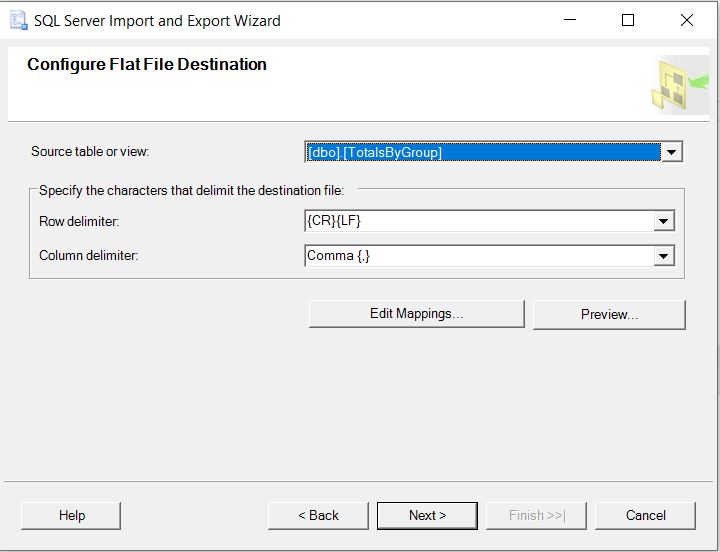
Task: Click the wizard icon in title bar
Action: (x=18, y=20)
